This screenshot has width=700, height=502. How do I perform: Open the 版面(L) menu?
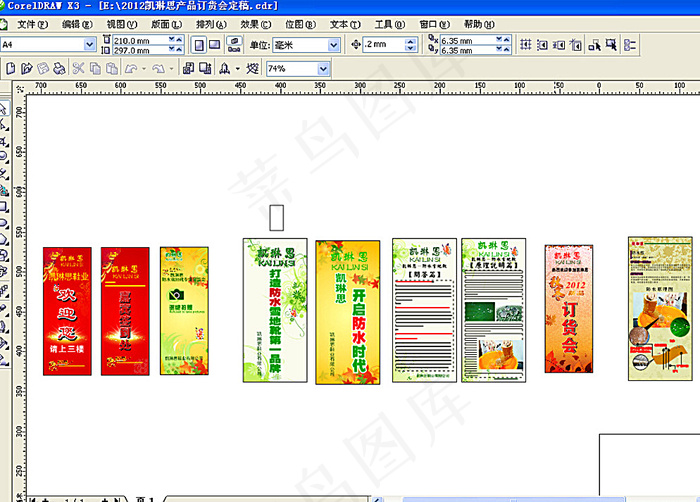click(x=167, y=24)
